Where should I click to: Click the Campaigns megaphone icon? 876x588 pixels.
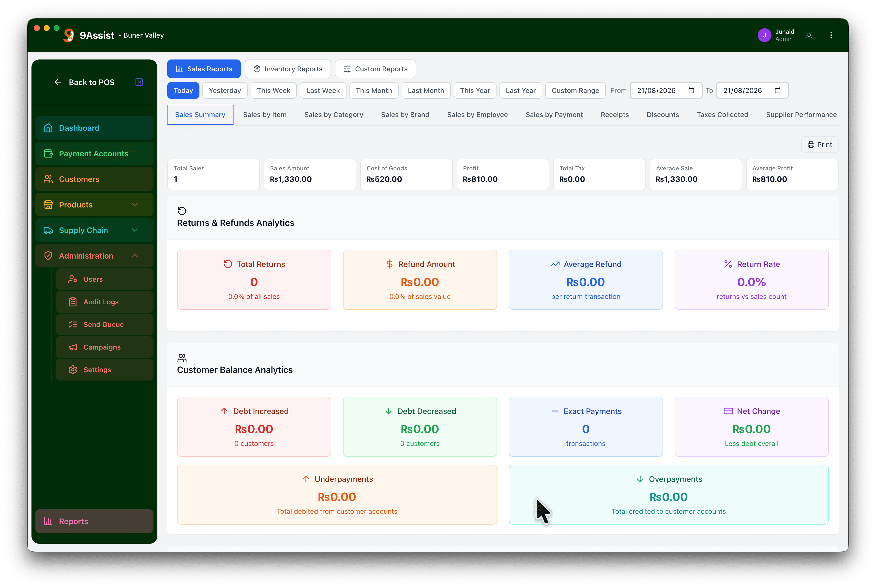(73, 347)
